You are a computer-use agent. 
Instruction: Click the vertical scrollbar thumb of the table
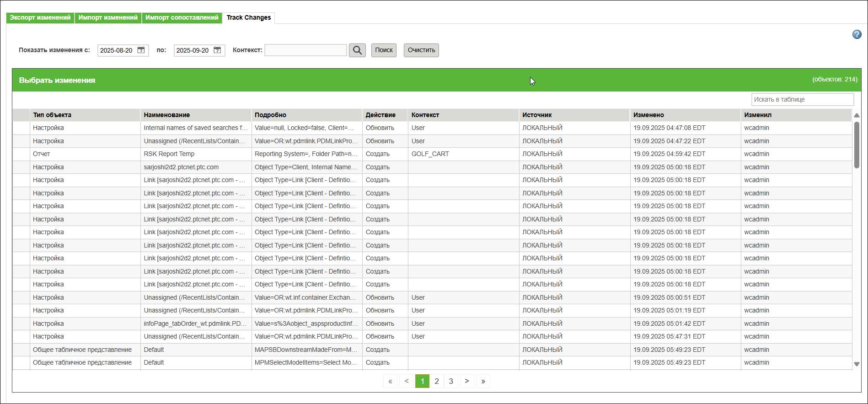[x=857, y=145]
